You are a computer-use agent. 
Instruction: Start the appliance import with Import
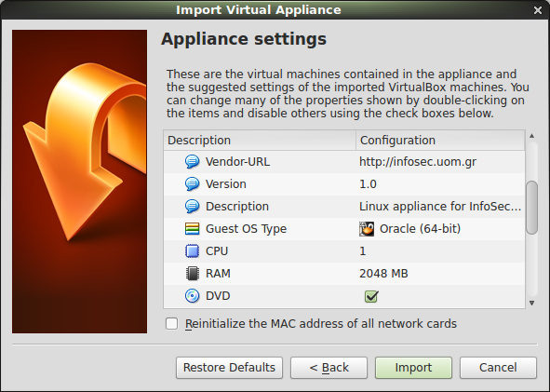413,368
